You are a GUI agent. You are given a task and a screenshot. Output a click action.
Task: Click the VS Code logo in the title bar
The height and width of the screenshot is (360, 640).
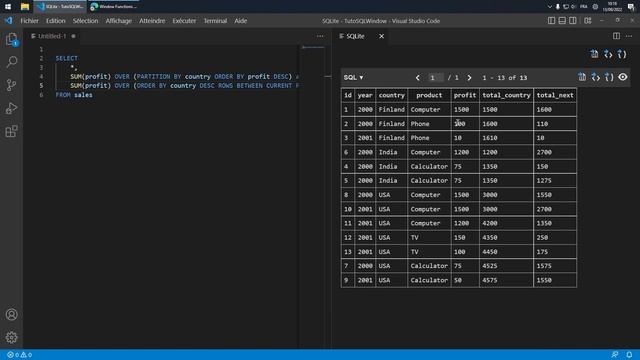(x=9, y=20)
